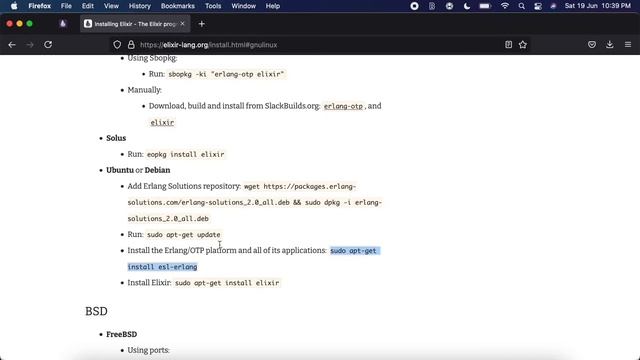Viewport: 640px width, 360px height.
Task: Go forward one page
Action: click(x=30, y=45)
